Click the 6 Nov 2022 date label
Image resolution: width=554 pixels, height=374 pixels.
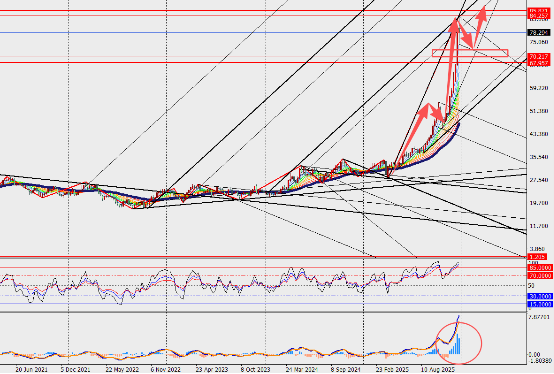(165, 370)
